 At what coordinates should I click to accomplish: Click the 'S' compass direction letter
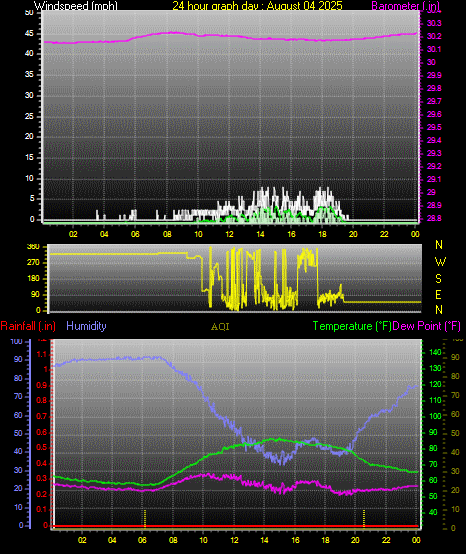438,279
